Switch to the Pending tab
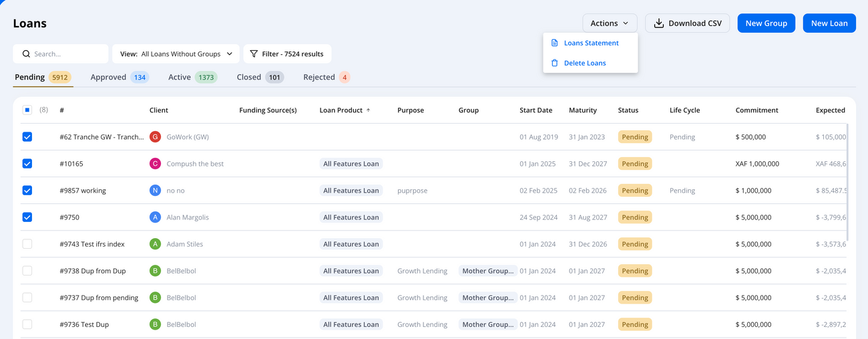Screen dimensions: 868x339 click(x=42, y=77)
